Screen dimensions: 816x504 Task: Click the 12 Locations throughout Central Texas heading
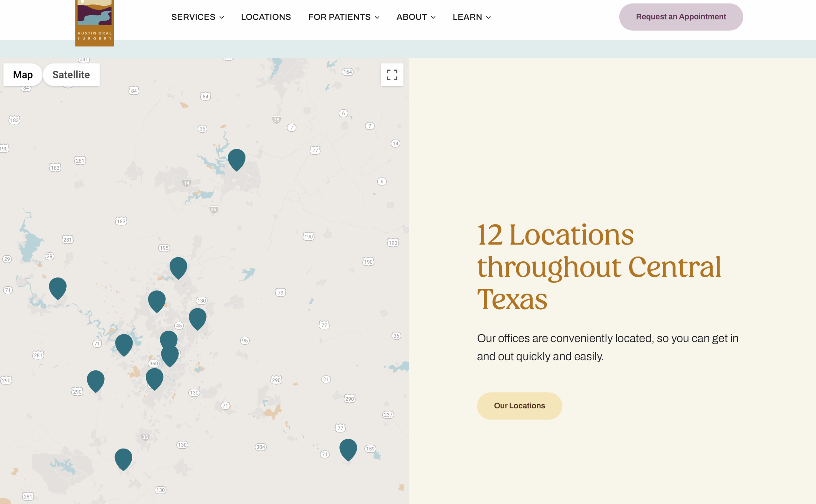[x=599, y=267]
